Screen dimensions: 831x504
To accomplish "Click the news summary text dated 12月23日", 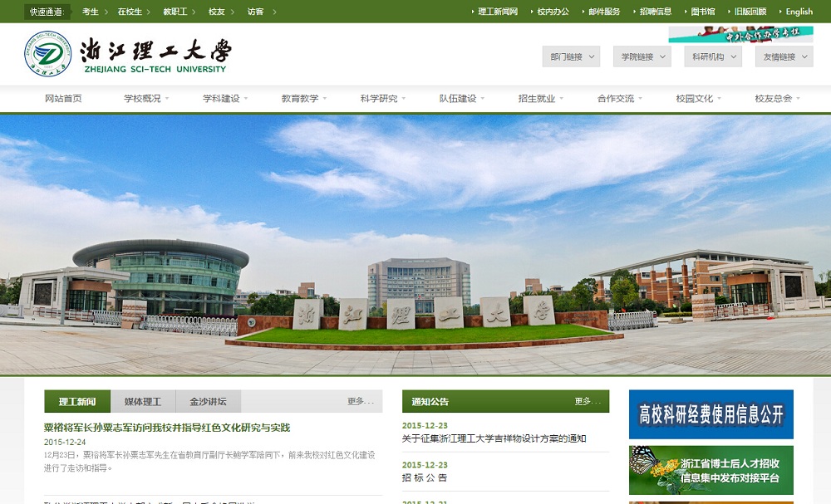I will [209, 461].
